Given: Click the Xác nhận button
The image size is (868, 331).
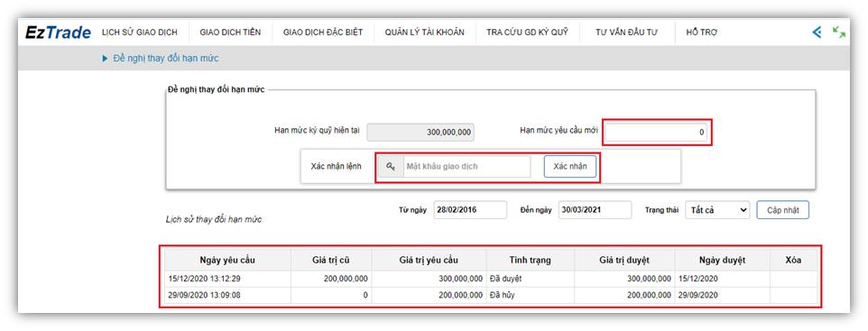Looking at the screenshot, I should (x=569, y=166).
